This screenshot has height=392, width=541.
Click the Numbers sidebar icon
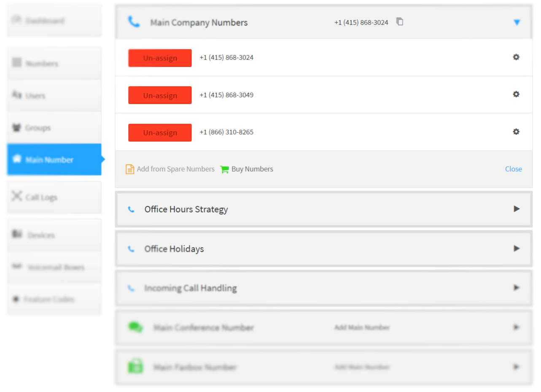pyautogui.click(x=17, y=63)
